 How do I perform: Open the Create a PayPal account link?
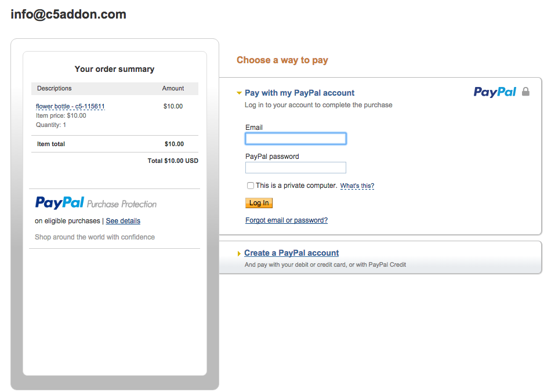coord(291,253)
